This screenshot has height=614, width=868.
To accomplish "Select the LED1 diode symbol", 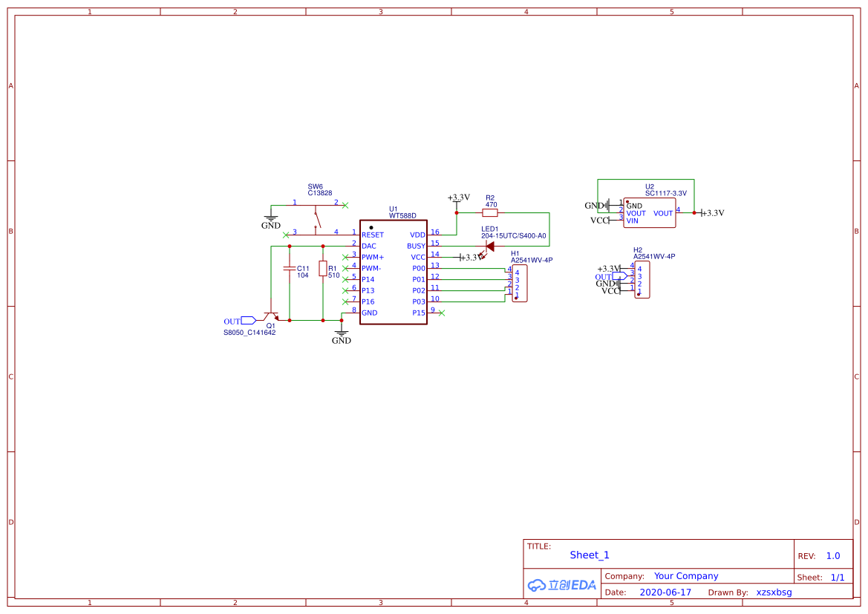I will pos(489,247).
